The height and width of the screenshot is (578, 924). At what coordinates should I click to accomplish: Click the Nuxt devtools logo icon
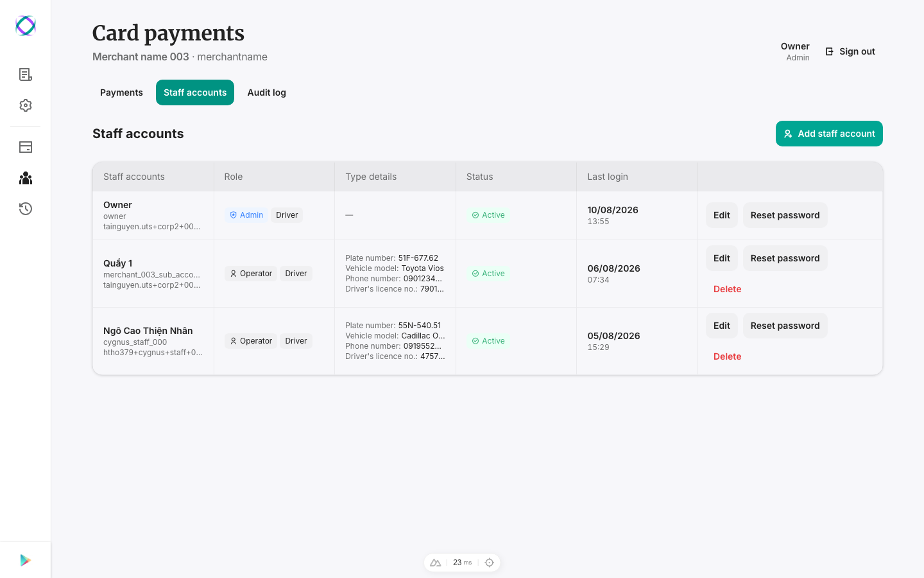point(436,563)
